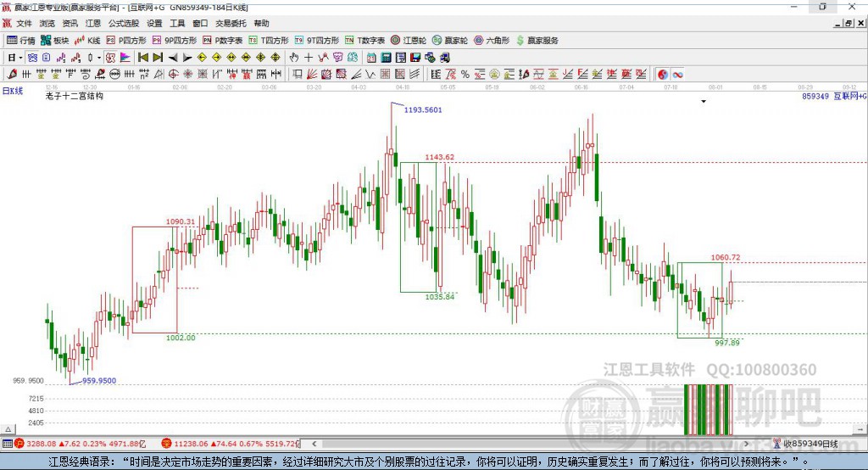Select the hand pan tool
The width and height of the screenshot is (868, 470).
294,58
